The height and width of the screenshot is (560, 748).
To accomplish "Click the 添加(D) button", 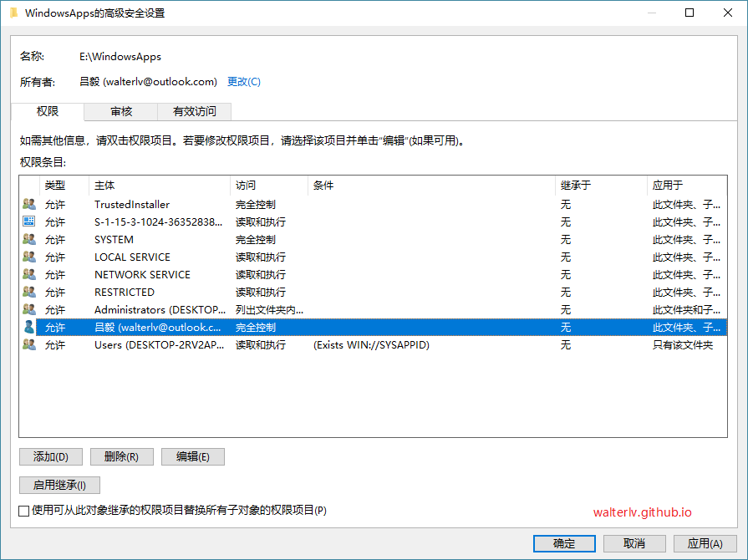I will point(50,456).
